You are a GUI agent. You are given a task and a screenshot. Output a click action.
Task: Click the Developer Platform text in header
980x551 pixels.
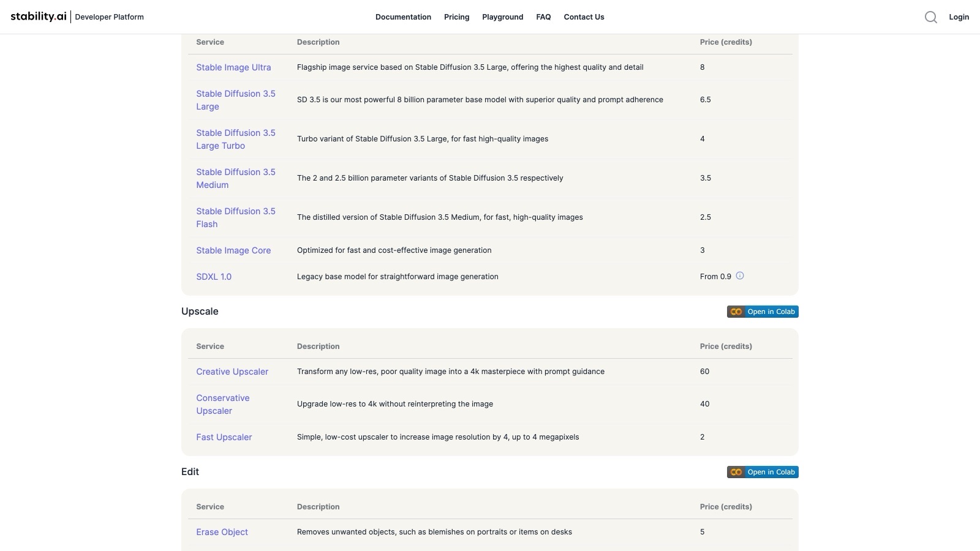click(110, 17)
